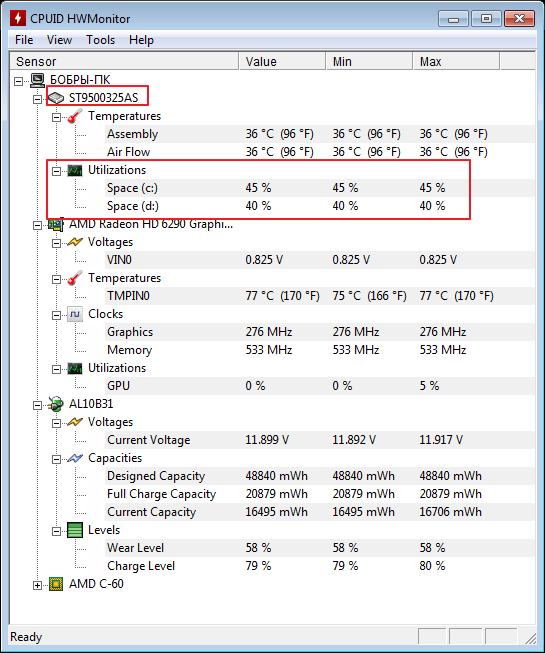Click the thermometer icon under ST9500325AS
Image resolution: width=545 pixels, height=653 pixels.
tap(75, 116)
